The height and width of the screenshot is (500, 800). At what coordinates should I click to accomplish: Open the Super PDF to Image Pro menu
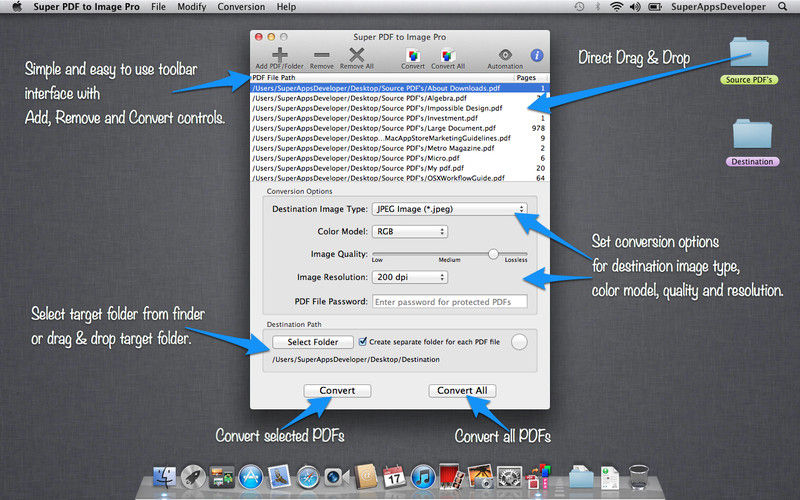pos(86,7)
